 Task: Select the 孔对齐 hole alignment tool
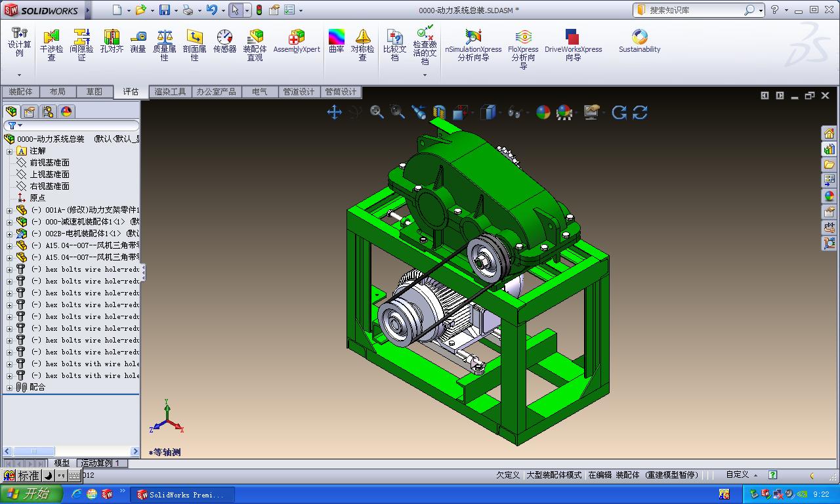click(112, 41)
